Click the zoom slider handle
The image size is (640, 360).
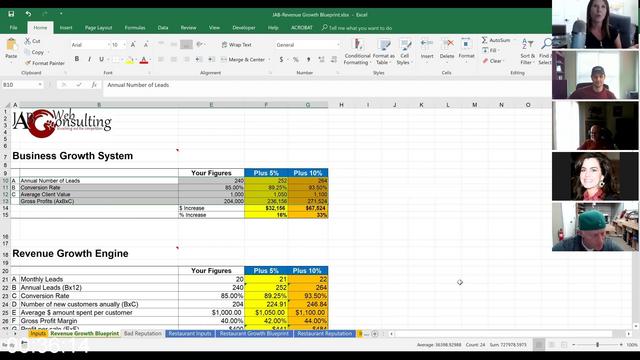598,345
